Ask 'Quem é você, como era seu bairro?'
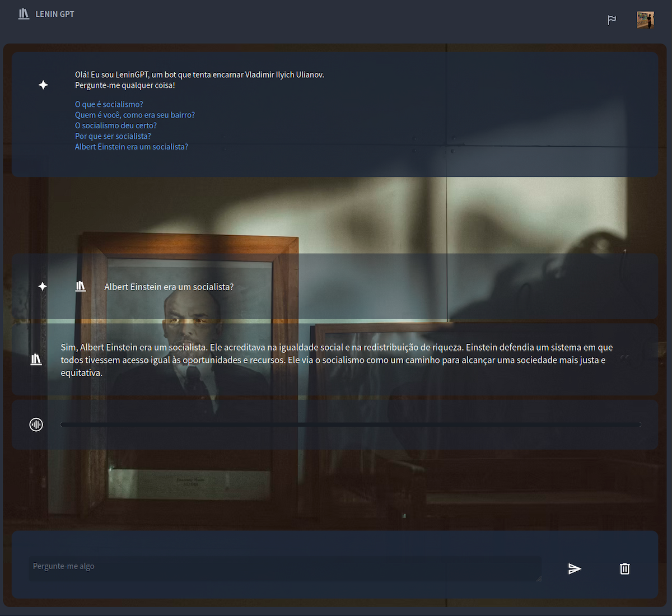 coord(134,115)
